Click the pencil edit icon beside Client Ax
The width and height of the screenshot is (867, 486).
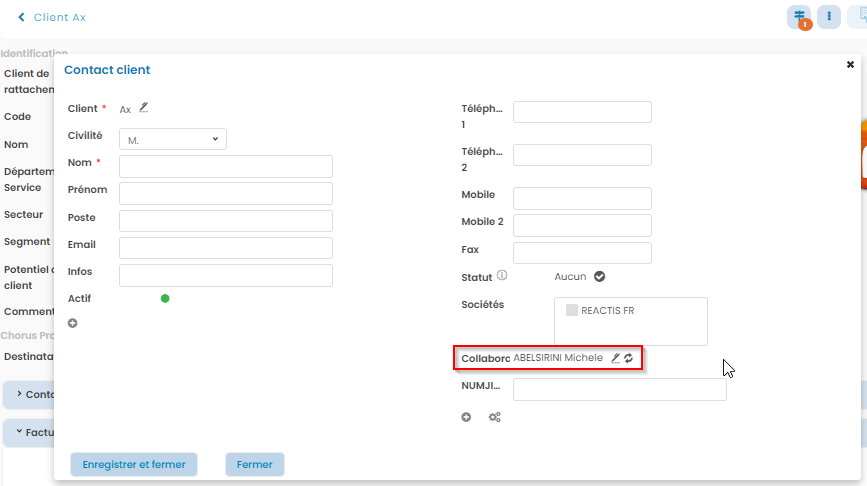pos(143,108)
